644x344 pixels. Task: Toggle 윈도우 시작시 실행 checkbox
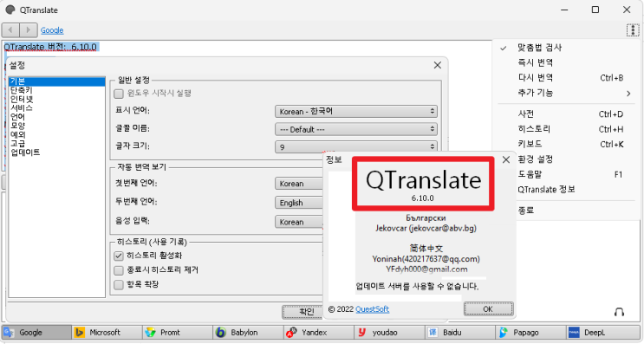point(119,94)
